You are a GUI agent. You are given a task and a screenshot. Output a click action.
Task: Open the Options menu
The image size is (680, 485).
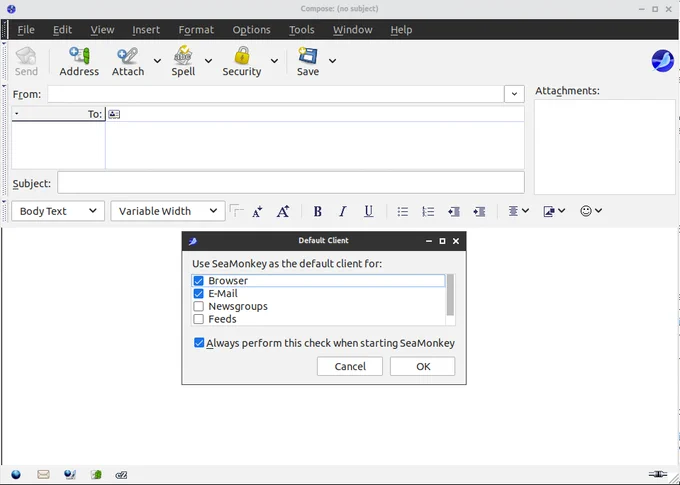click(x=252, y=30)
